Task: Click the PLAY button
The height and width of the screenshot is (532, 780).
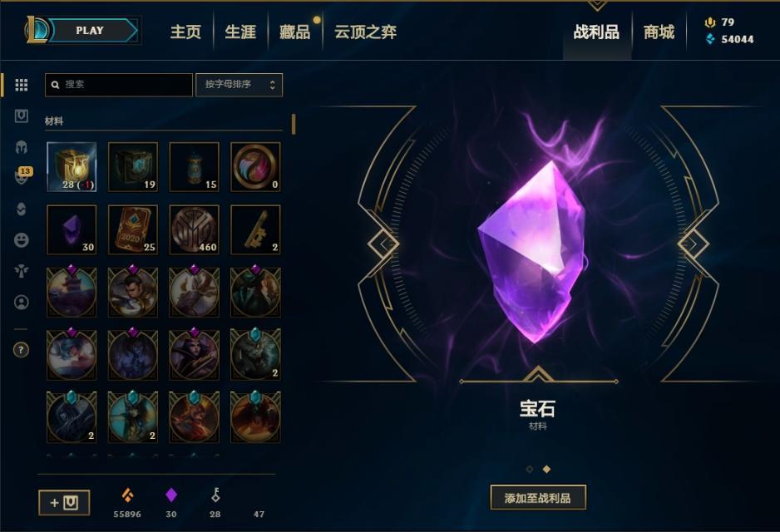Action: click(90, 30)
